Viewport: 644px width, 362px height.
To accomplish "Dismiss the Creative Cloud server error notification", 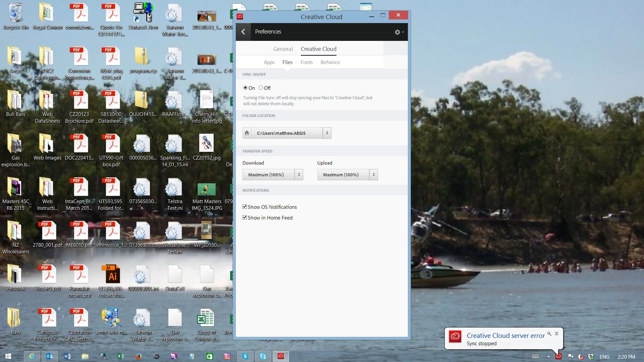I will [x=556, y=334].
